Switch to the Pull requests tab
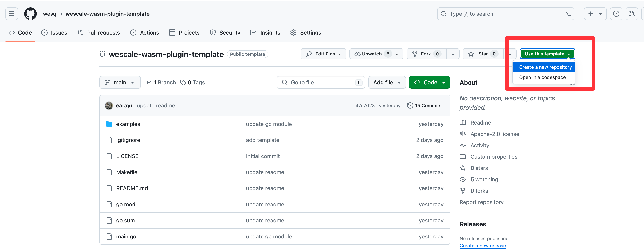 tap(98, 33)
